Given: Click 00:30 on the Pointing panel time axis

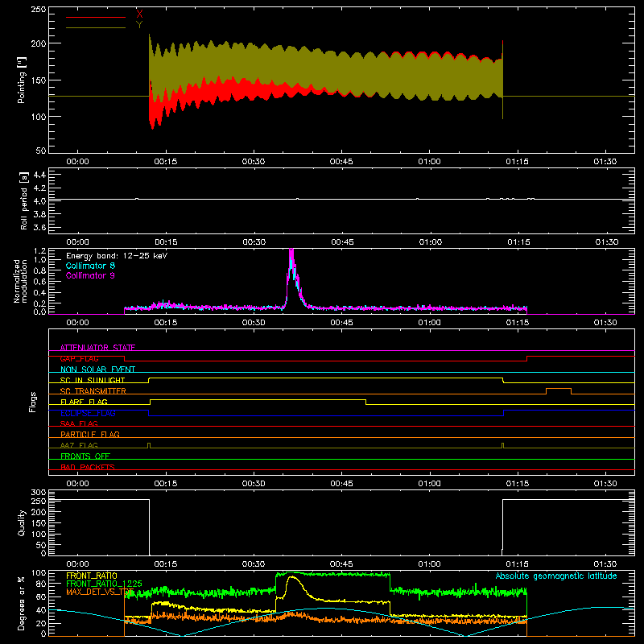Looking at the screenshot, I should [x=254, y=162].
